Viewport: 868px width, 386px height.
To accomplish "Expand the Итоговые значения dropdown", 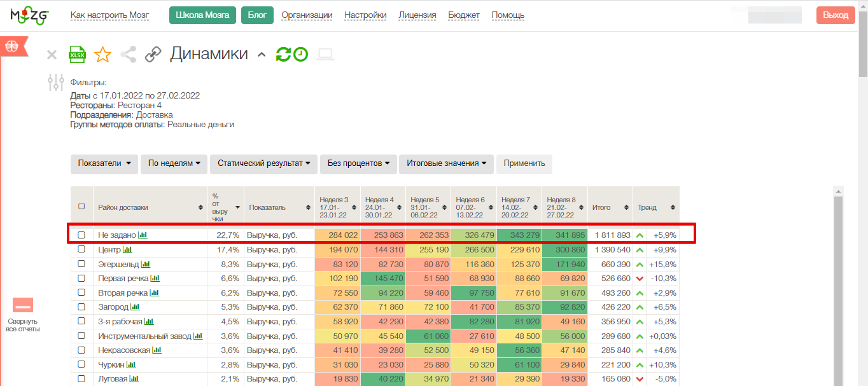I will pyautogui.click(x=446, y=163).
